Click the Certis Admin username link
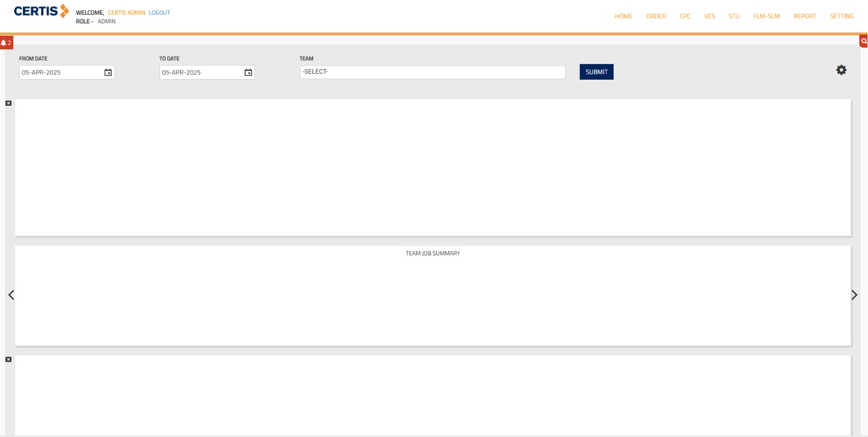 tap(126, 12)
